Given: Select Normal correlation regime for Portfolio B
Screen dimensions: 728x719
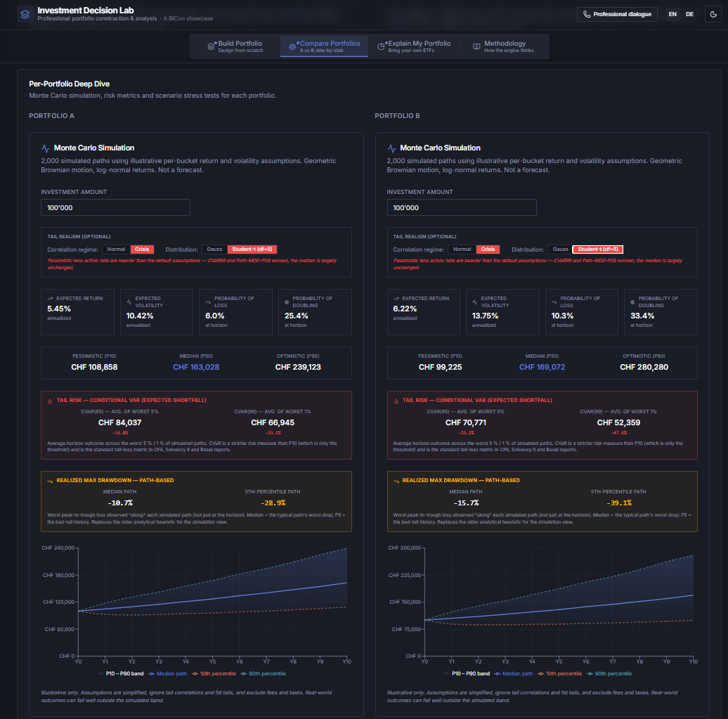Looking at the screenshot, I should click(x=462, y=250).
